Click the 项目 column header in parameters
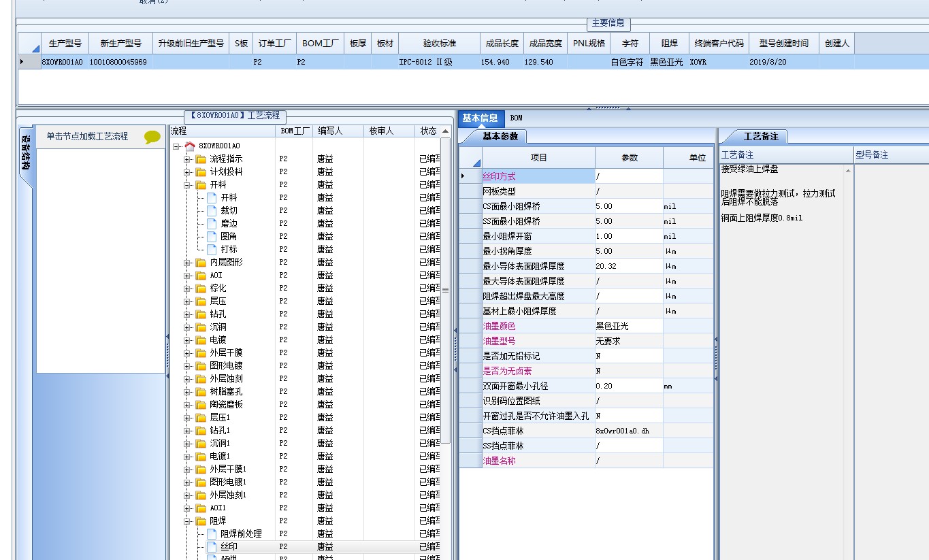 point(538,157)
